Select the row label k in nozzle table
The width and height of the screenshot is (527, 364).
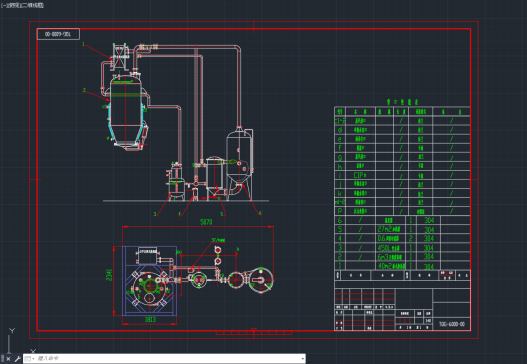[x=340, y=193]
